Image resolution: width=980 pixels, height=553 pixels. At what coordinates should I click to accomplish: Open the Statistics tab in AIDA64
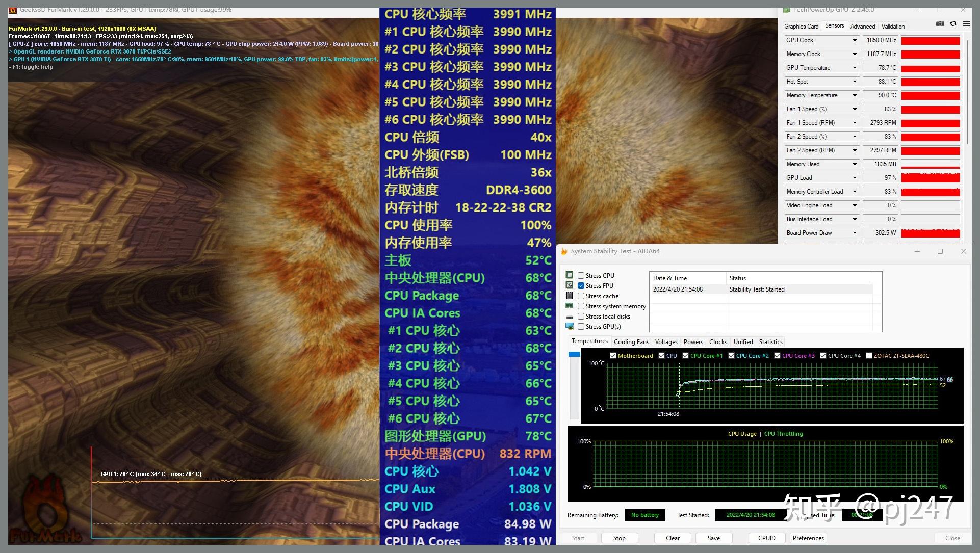click(x=770, y=342)
